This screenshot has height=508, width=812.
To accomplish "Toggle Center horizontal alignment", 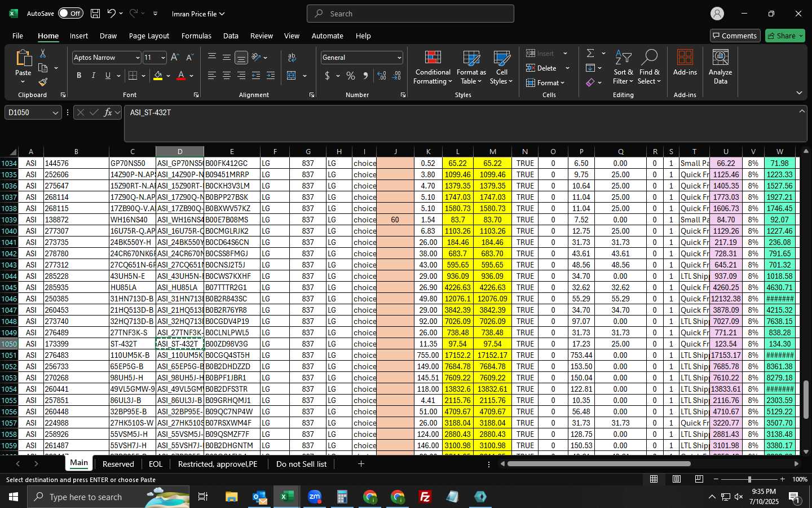I will [227, 76].
